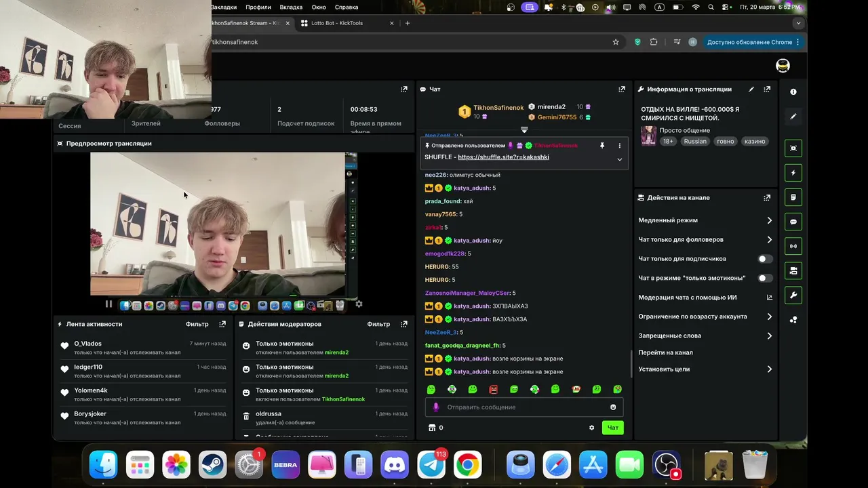868x488 pixels.
Task: Open Справка menu in menu bar
Action: (x=347, y=7)
